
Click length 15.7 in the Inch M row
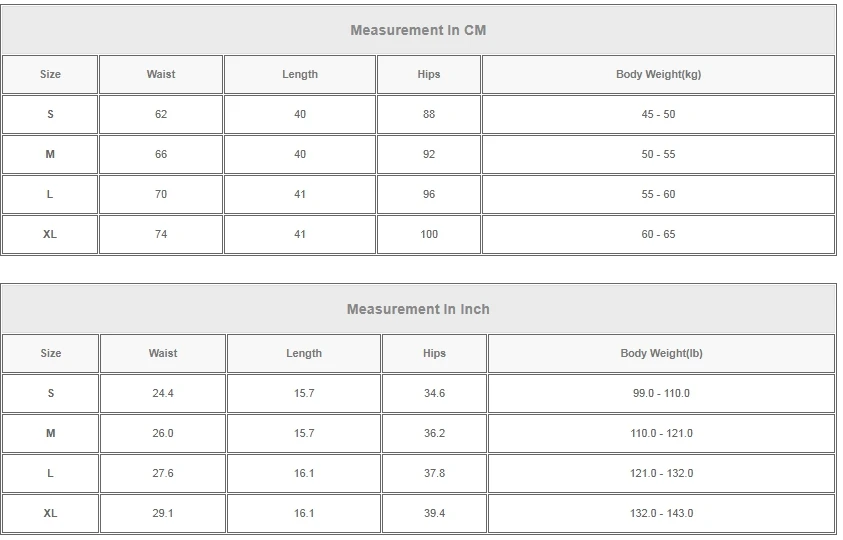(304, 434)
